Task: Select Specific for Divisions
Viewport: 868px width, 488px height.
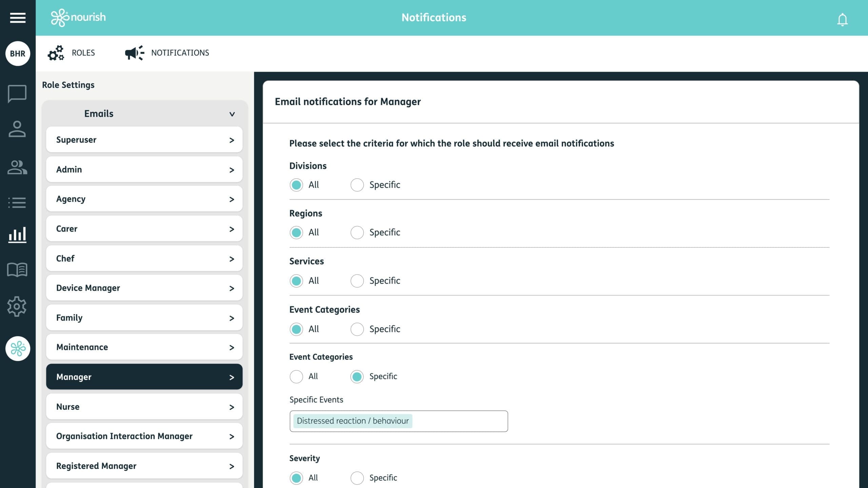Action: click(x=357, y=185)
